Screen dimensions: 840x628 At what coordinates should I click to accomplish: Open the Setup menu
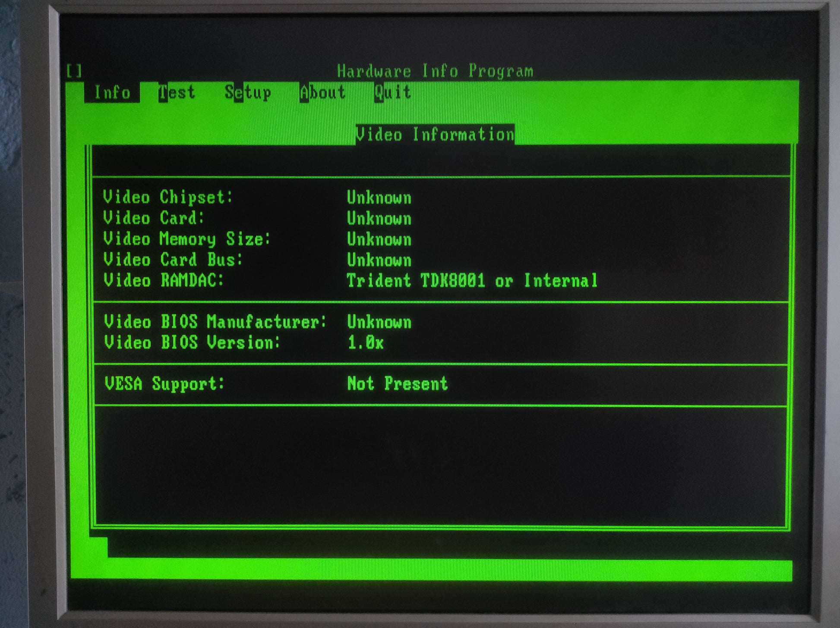[247, 92]
